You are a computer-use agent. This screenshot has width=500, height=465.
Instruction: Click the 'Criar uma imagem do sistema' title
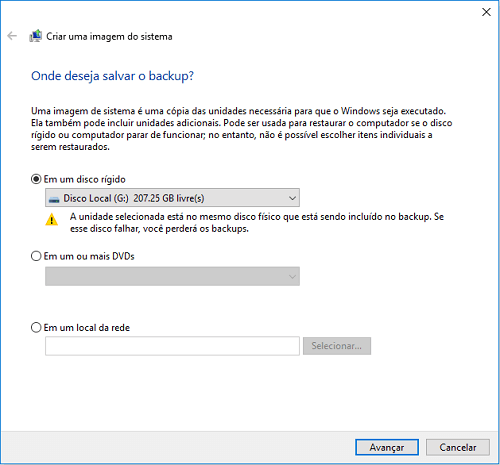(109, 36)
